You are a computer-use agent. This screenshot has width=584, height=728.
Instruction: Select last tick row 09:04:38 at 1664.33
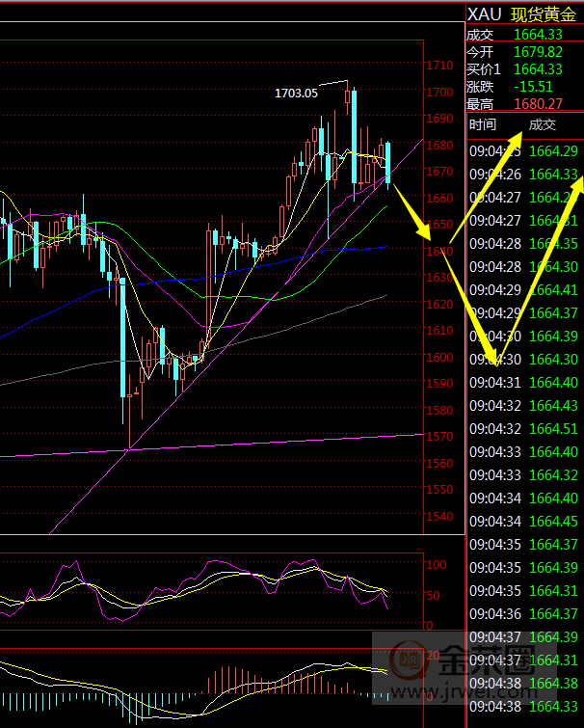(x=524, y=707)
